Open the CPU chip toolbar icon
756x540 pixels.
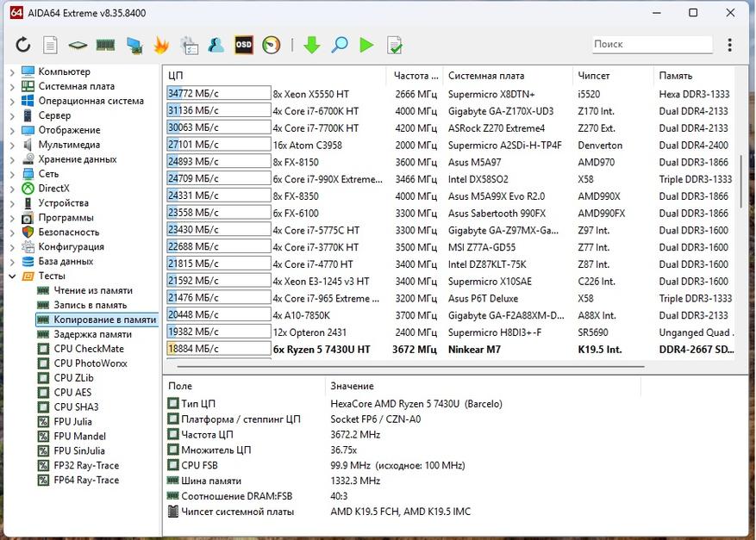click(x=78, y=46)
